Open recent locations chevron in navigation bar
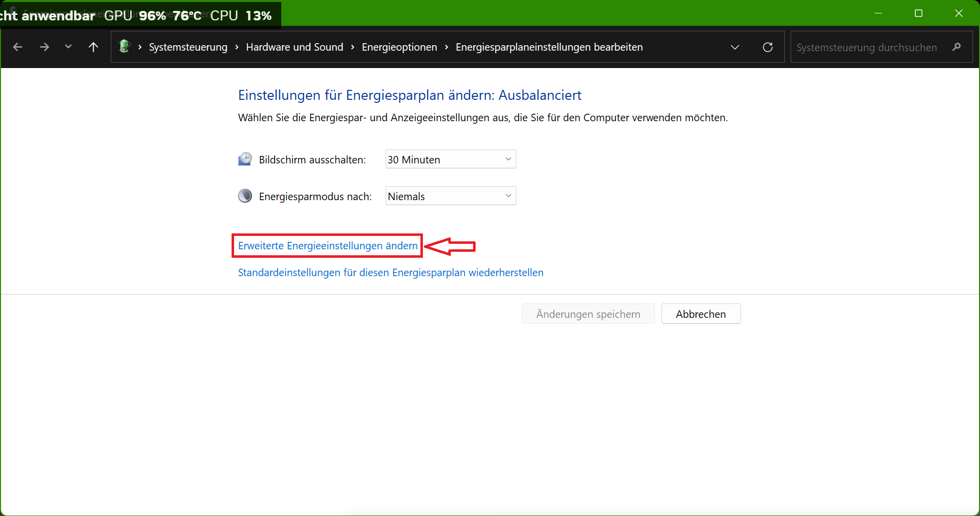The image size is (980, 516). [69, 47]
